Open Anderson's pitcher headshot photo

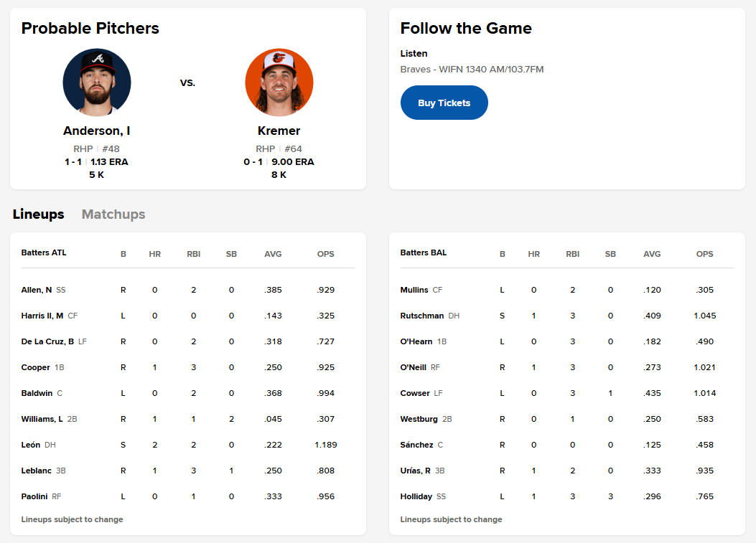[97, 82]
